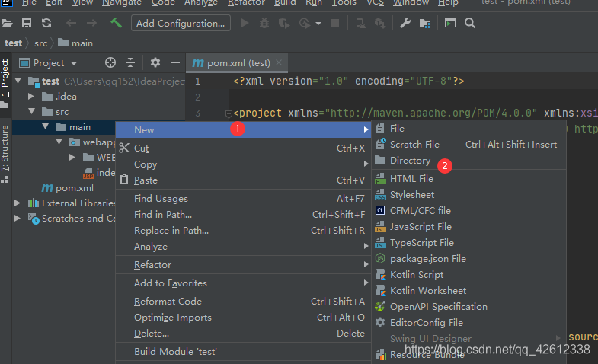Open the Analyze submenu
598x364 pixels.
point(243,247)
